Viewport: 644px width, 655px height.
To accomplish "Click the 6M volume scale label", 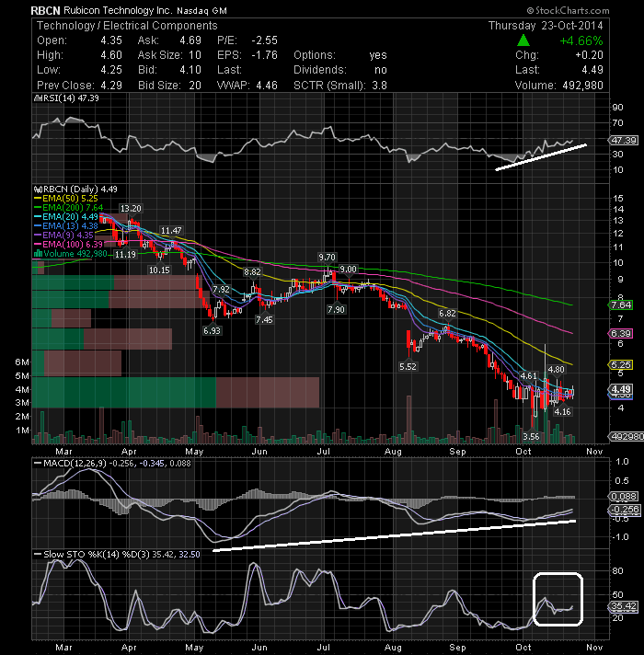I will 22,362.
